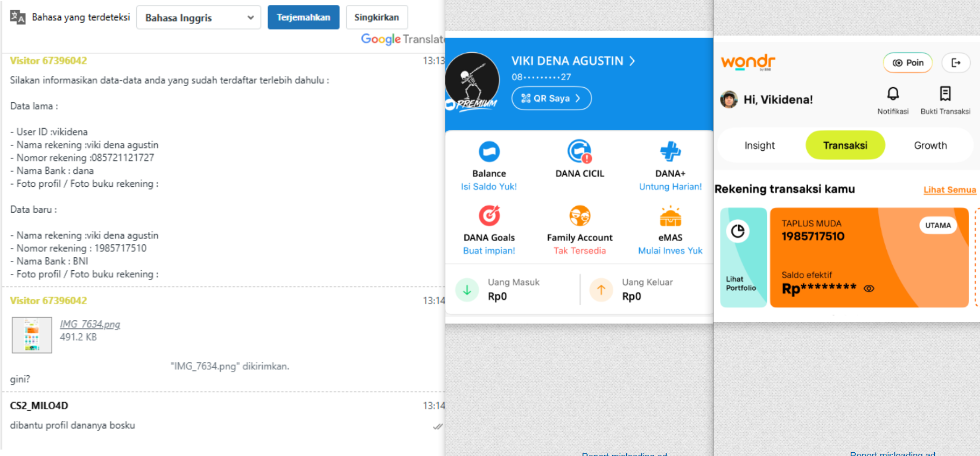This screenshot has height=456, width=980.
Task: Open the IMG_7634.png file link
Action: 90,324
